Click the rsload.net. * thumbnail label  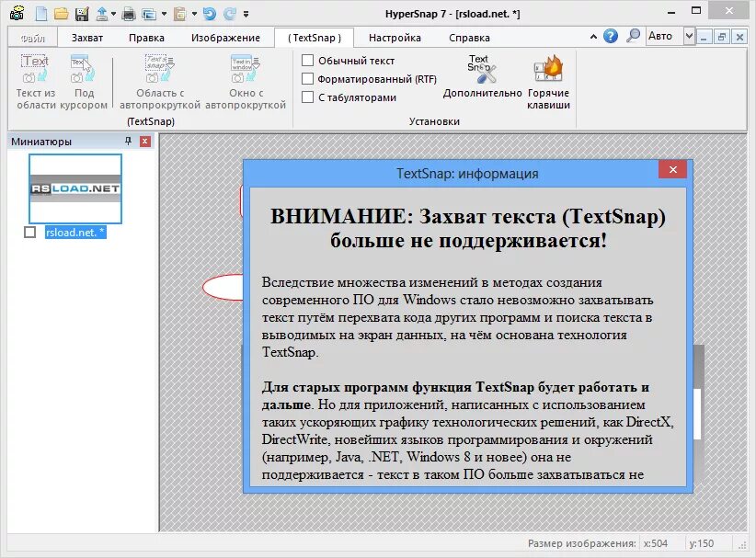[x=75, y=233]
